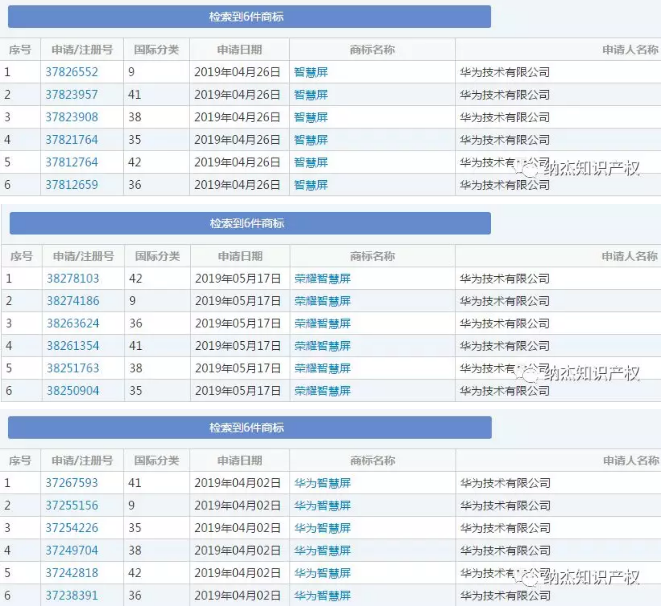Click 申请日期 header in first table
The image size is (661, 612).
tap(239, 50)
